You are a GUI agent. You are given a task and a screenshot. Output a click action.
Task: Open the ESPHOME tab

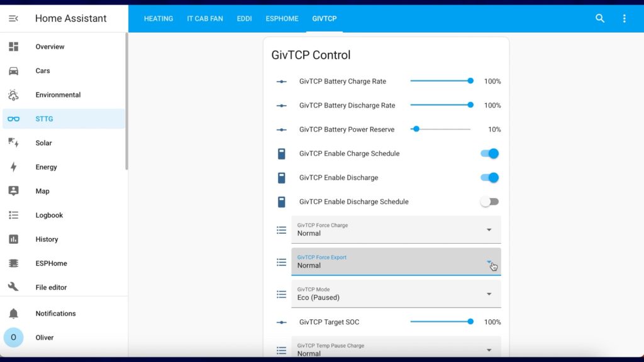tap(282, 18)
